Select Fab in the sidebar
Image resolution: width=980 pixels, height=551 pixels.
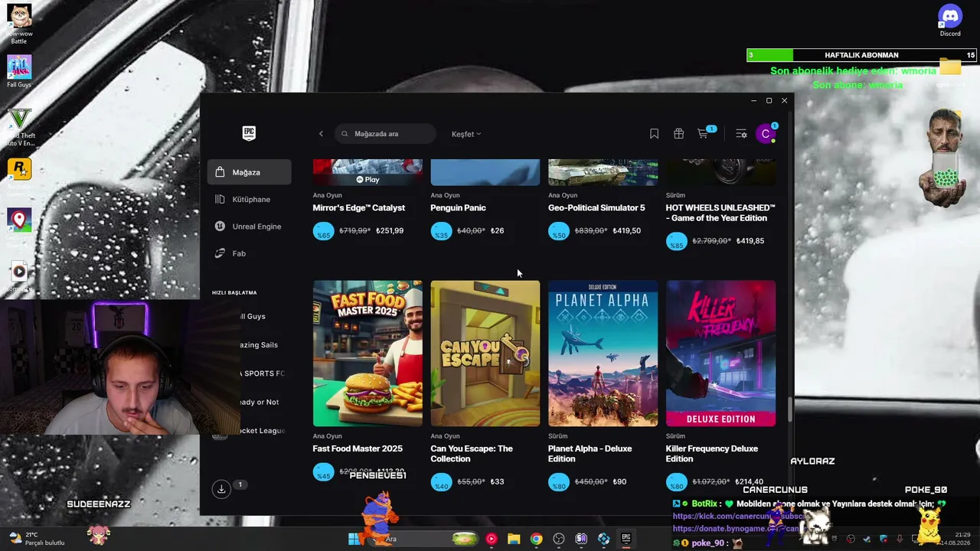[250, 253]
